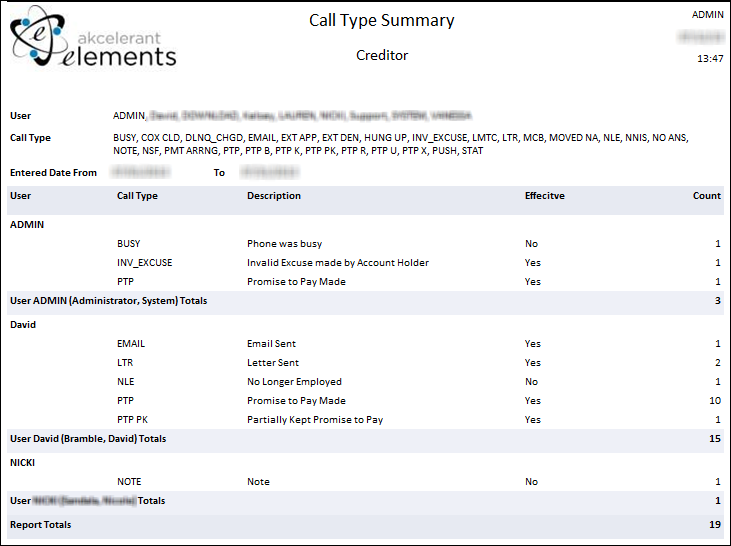This screenshot has width=731, height=546.
Task: Click the PTP PK call type
Action: pyautogui.click(x=132, y=420)
